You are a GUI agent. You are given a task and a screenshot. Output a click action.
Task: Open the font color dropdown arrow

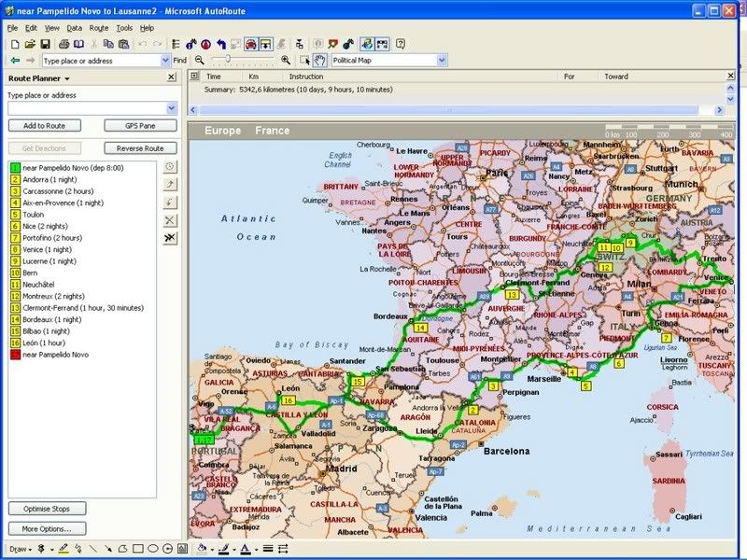(x=256, y=549)
